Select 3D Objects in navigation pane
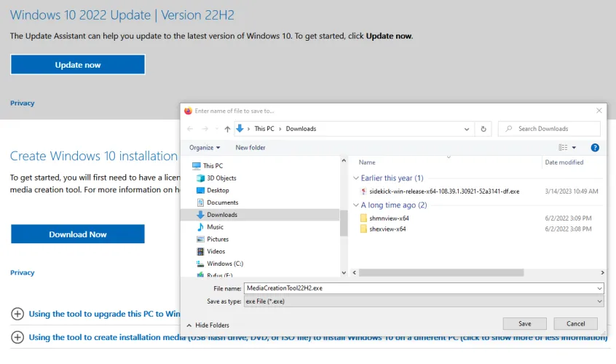The width and height of the screenshot is (616, 364). [x=221, y=178]
